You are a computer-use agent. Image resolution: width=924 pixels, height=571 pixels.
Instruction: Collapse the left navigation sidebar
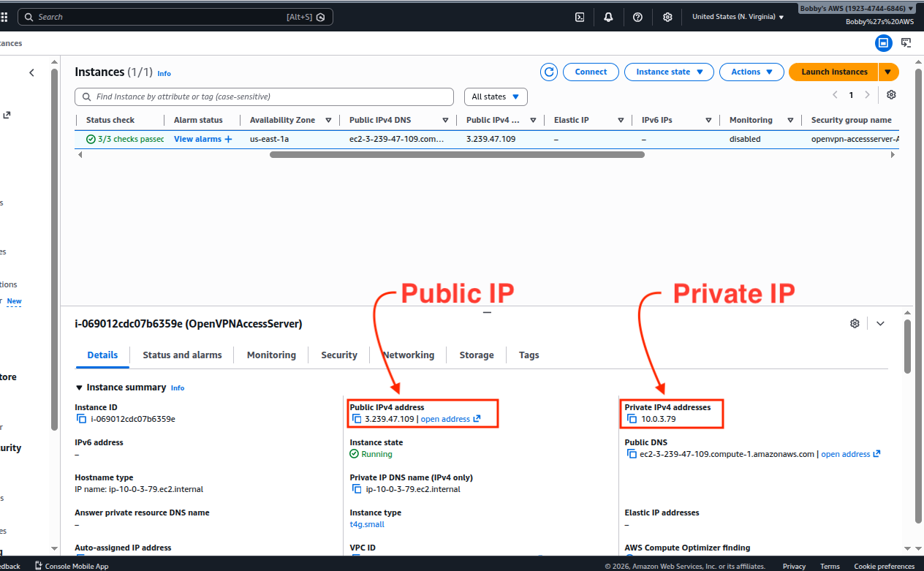tap(31, 72)
